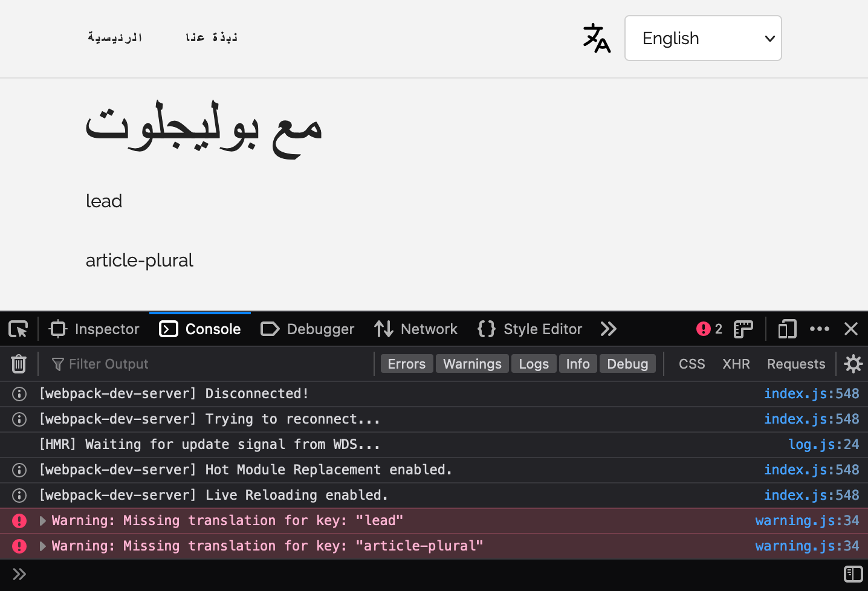Select the element picker tool
The width and height of the screenshot is (868, 591).
pos(18,329)
